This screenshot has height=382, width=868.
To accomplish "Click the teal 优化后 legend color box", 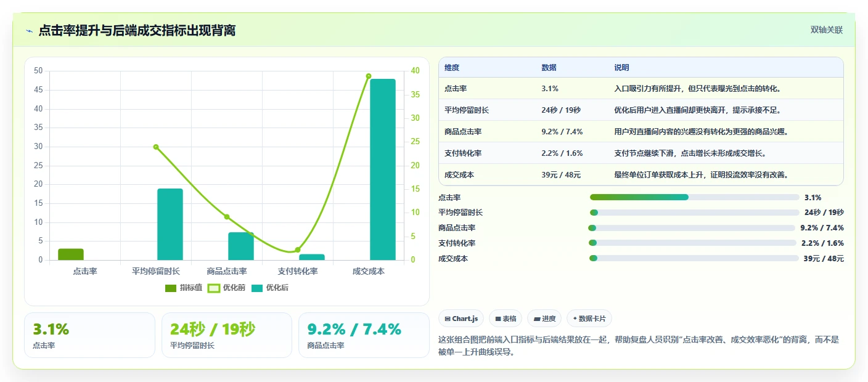I will click(257, 288).
